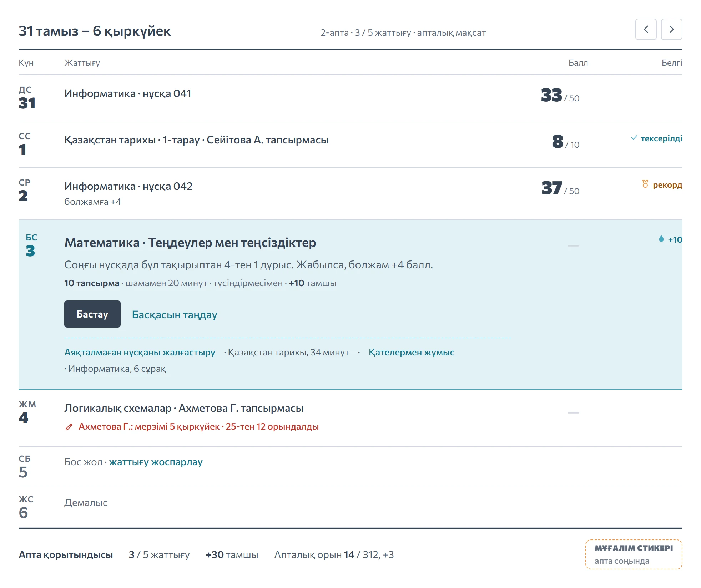Click 10 тапсырма · шамамен 20 минут details
701x588 pixels.
(200, 283)
